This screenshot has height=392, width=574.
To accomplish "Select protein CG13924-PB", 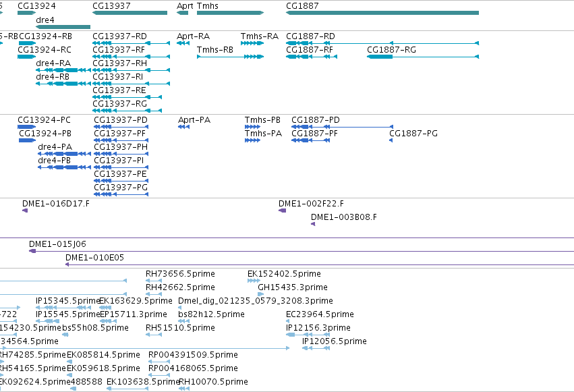I will (x=28, y=140).
